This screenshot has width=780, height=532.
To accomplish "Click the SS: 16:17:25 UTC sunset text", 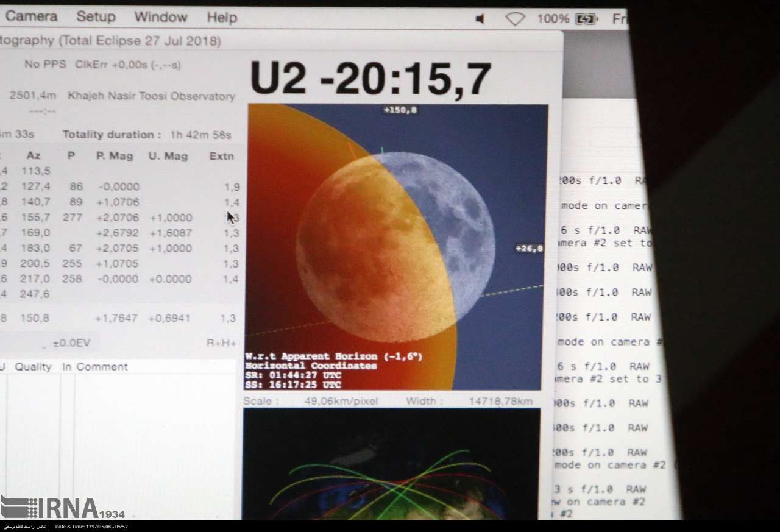I will point(293,385).
